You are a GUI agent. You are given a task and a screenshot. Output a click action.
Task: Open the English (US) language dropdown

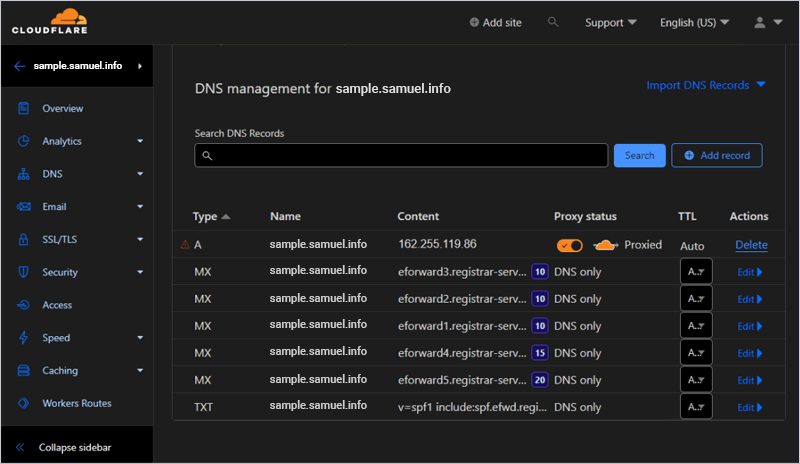click(x=694, y=22)
